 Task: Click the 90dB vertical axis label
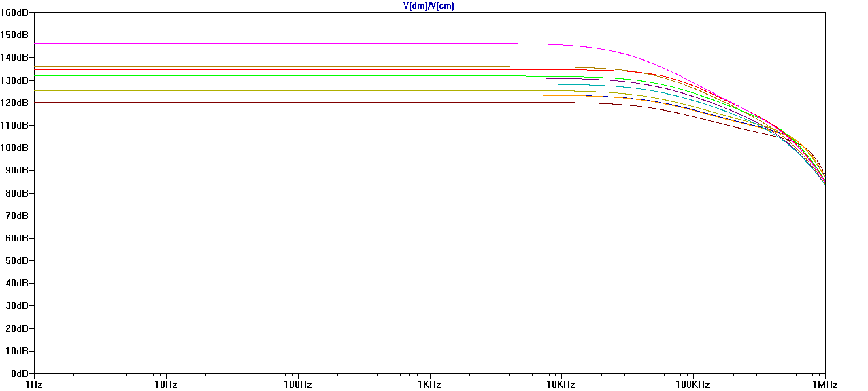pyautogui.click(x=17, y=171)
